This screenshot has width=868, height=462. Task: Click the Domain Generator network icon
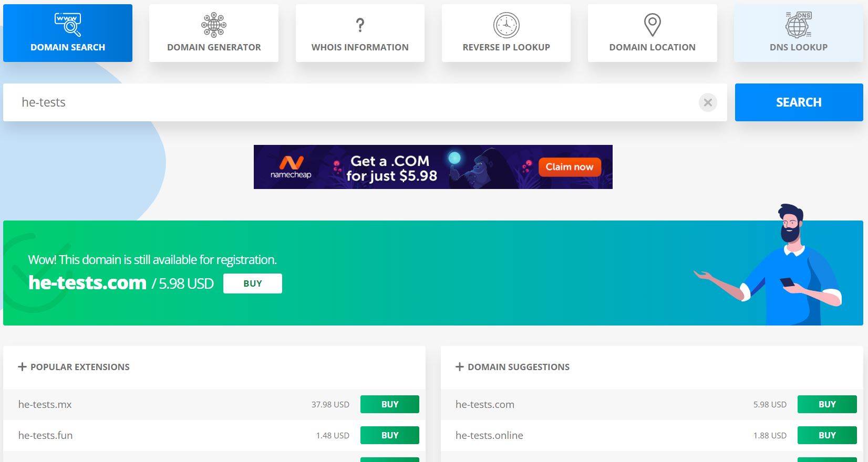pyautogui.click(x=214, y=25)
